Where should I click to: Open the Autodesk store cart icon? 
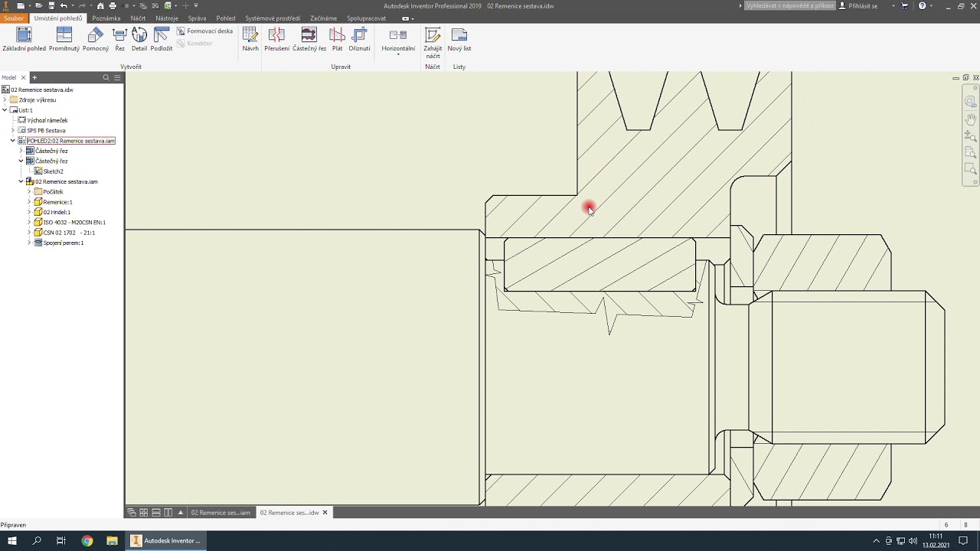tap(904, 5)
